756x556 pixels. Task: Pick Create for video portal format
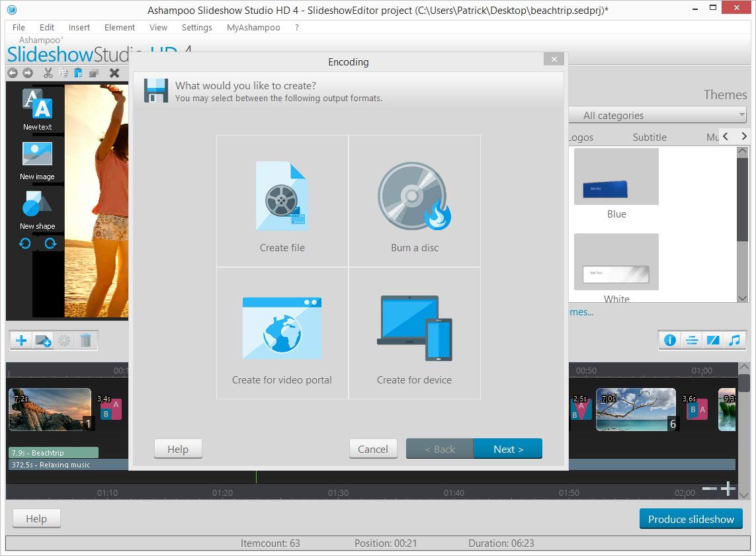[282, 334]
